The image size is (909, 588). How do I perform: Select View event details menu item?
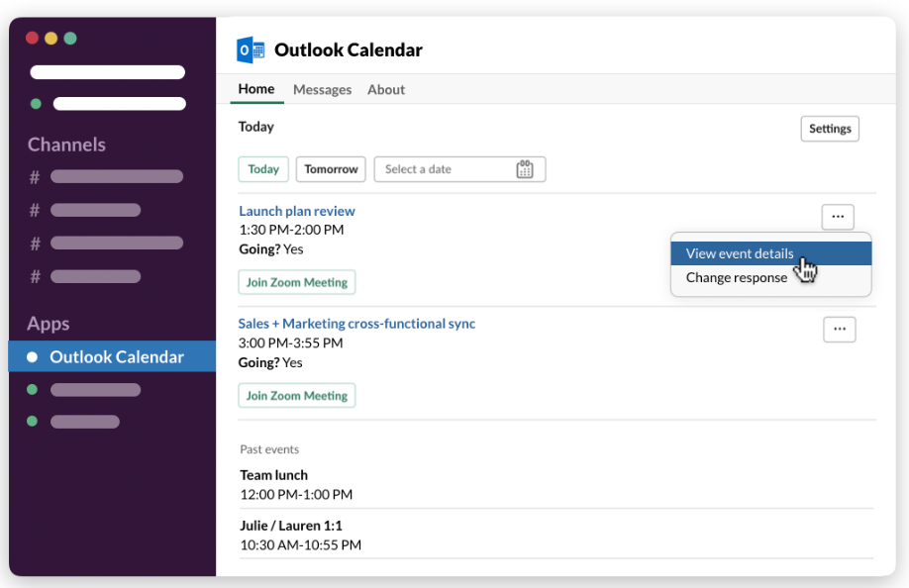point(740,253)
